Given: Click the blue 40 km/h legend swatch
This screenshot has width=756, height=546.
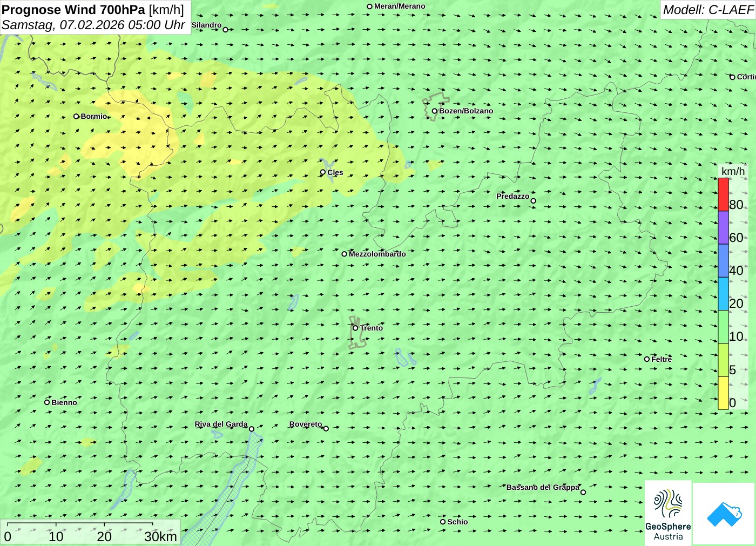Looking at the screenshot, I should tap(723, 261).
